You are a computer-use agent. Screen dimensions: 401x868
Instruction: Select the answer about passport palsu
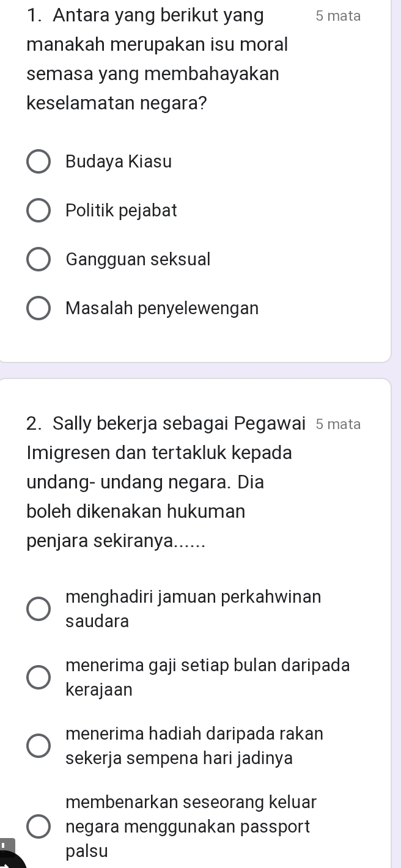(x=38, y=826)
